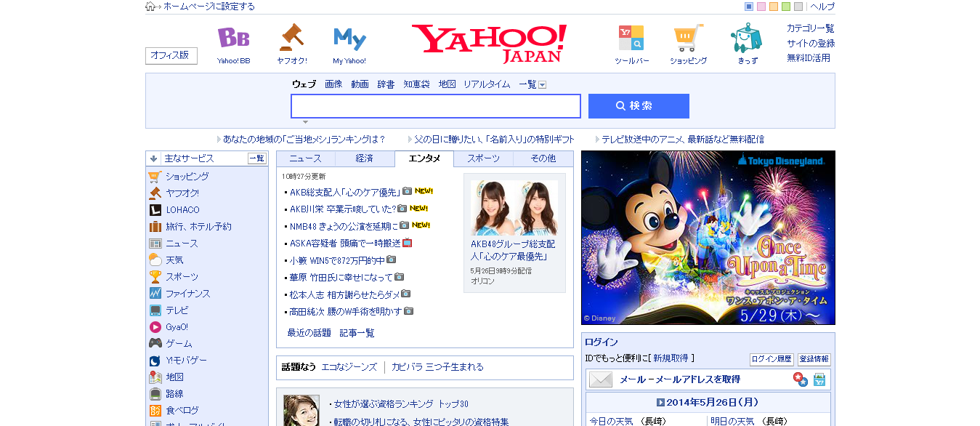
Task: Open the AKB48 members photo thumbnail
Action: [514, 207]
